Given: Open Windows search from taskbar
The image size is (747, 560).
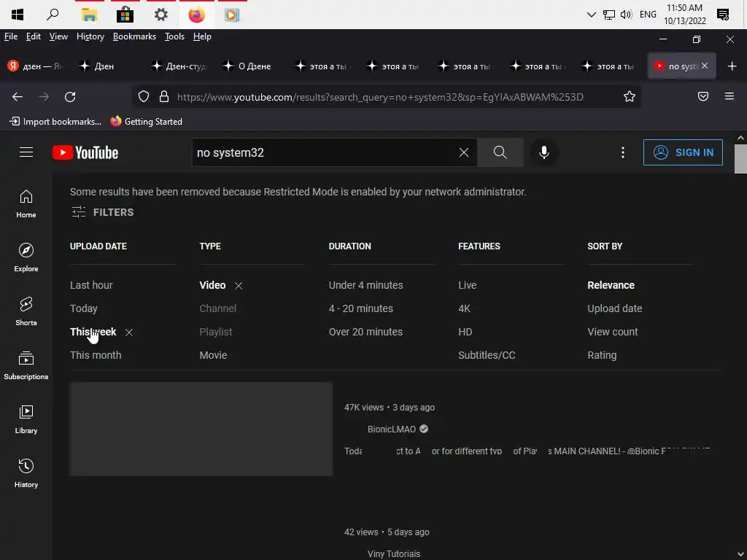Looking at the screenshot, I should click(x=53, y=15).
